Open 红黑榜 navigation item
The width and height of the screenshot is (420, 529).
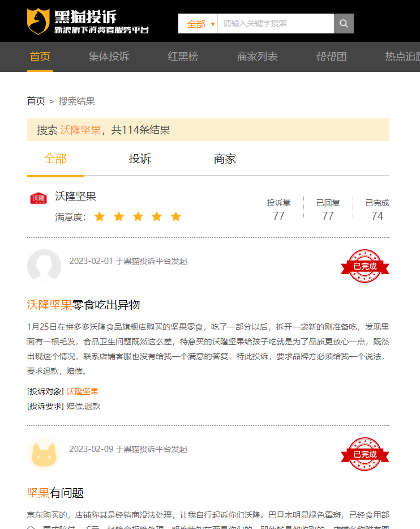pos(183,57)
